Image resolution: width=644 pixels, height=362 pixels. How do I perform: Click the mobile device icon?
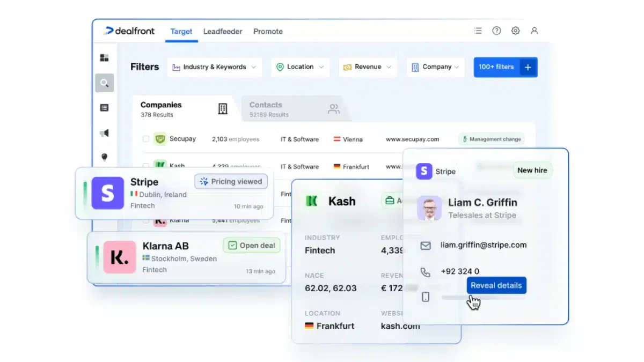pyautogui.click(x=426, y=297)
